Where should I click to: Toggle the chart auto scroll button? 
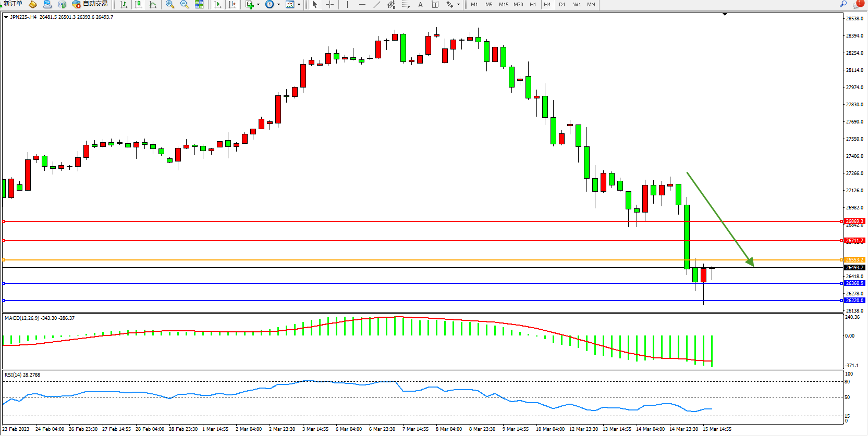pos(217,5)
